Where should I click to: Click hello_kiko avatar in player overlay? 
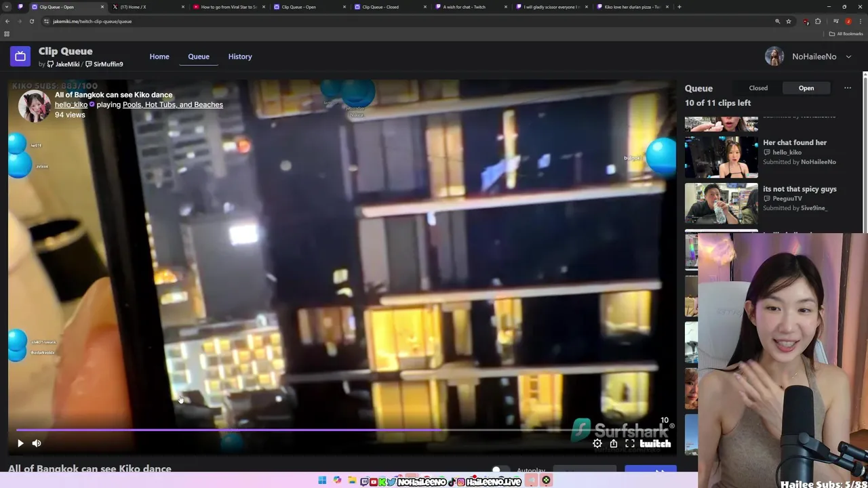[34, 106]
